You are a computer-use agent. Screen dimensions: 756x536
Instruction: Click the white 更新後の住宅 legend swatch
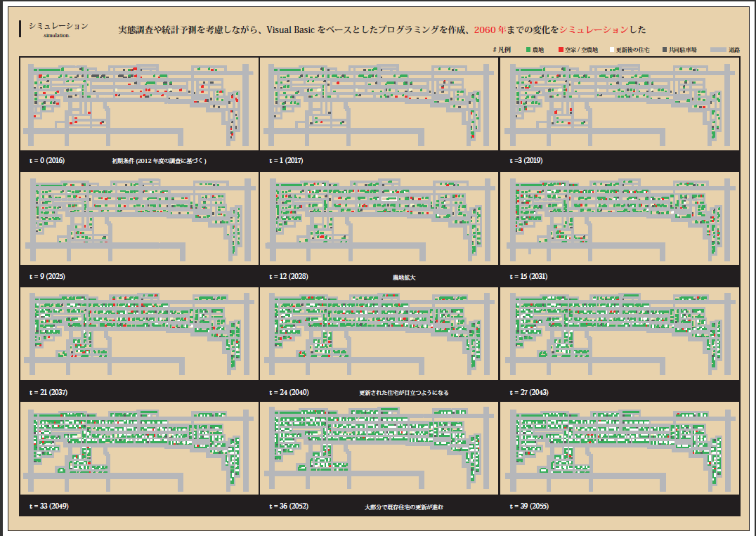611,50
